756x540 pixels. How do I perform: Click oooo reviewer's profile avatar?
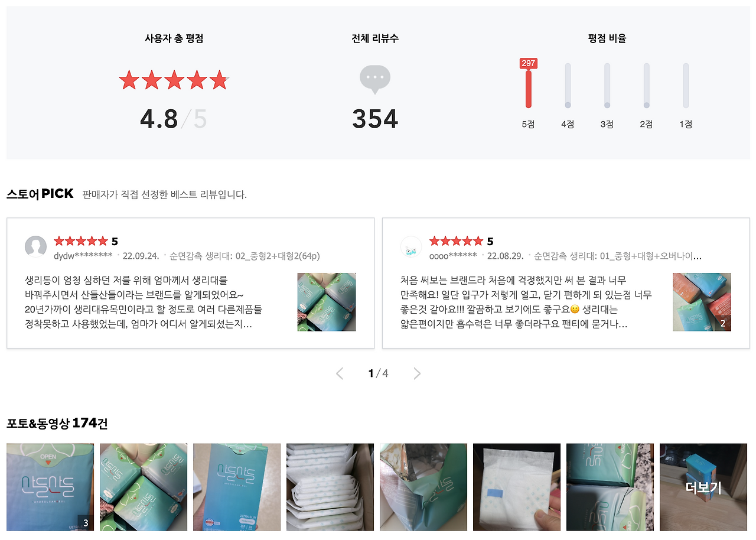pos(411,246)
